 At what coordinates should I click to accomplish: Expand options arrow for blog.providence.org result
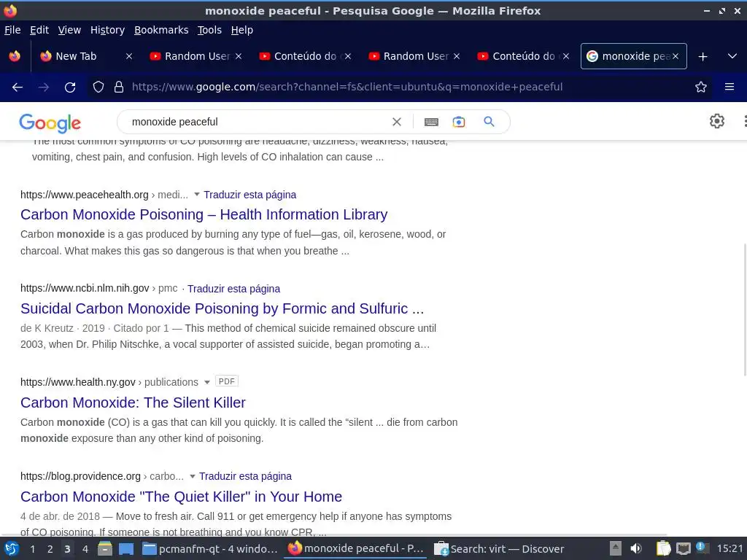coord(193,476)
